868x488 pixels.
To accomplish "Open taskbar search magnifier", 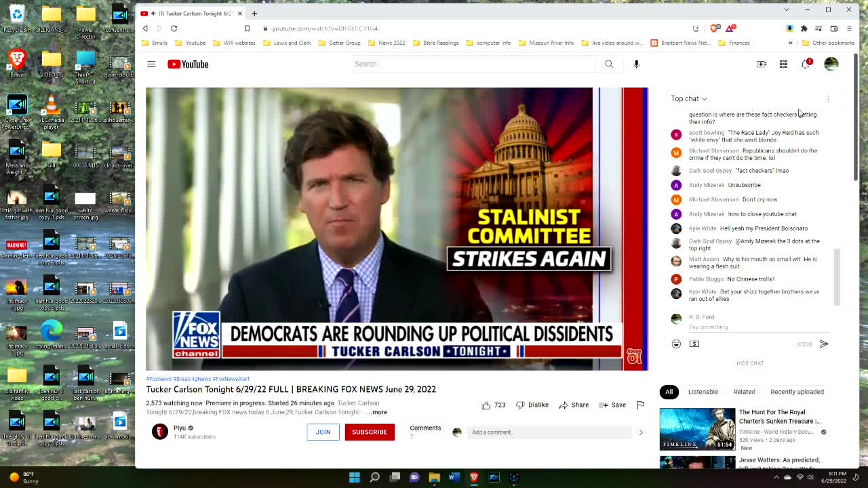I will [x=374, y=477].
